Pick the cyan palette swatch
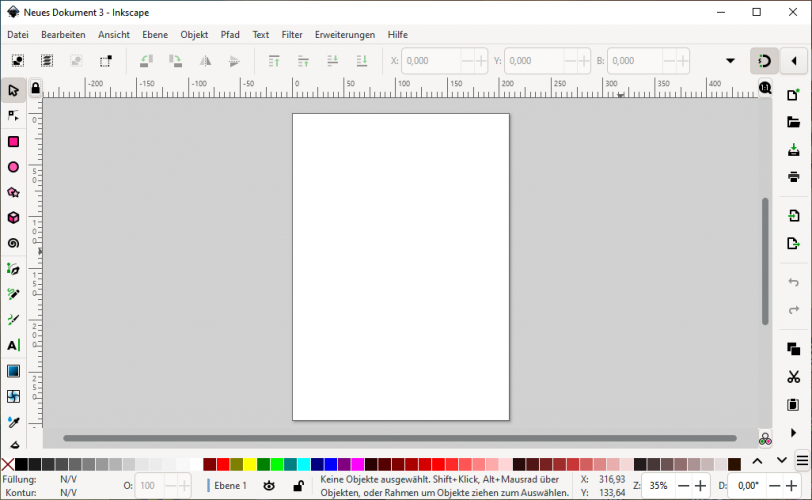 [303, 464]
